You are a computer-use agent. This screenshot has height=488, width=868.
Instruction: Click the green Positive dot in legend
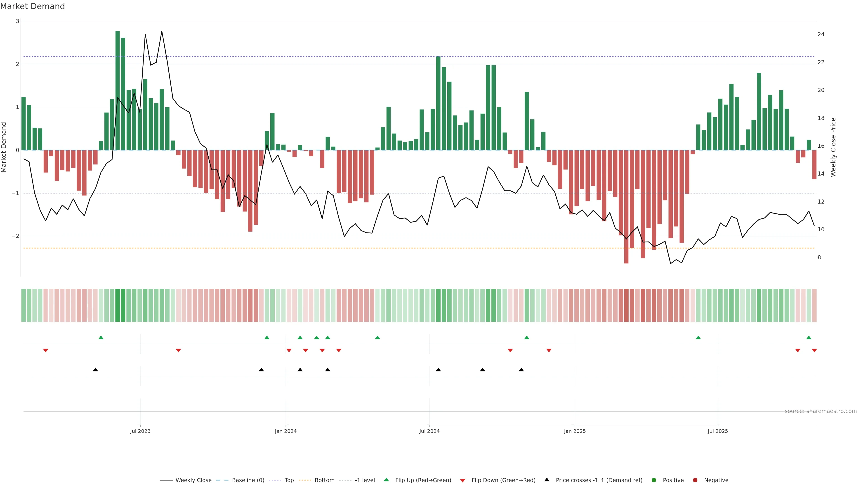coord(654,480)
